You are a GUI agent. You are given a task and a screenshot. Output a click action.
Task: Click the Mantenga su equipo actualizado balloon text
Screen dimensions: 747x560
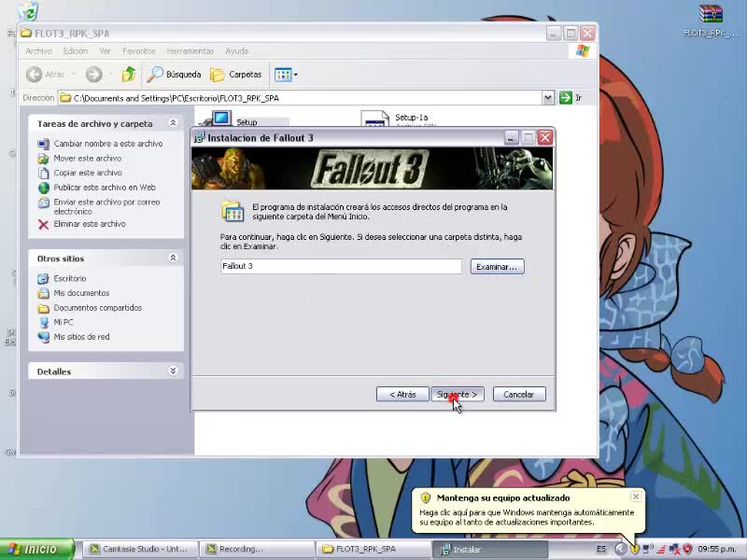503,498
